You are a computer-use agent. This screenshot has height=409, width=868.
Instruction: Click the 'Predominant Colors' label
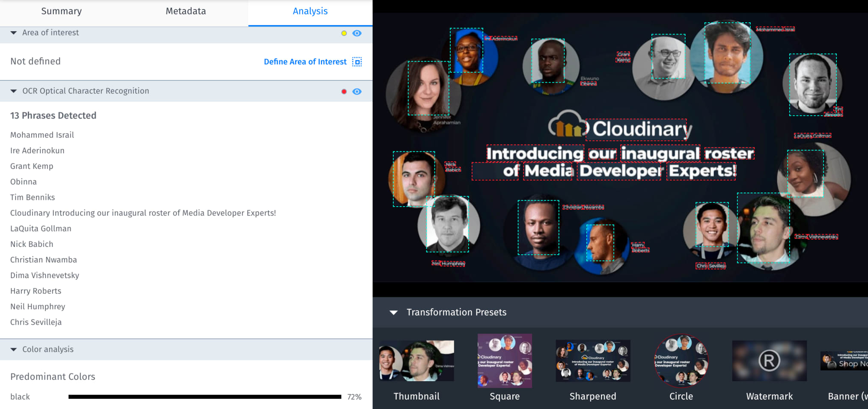[53, 376]
